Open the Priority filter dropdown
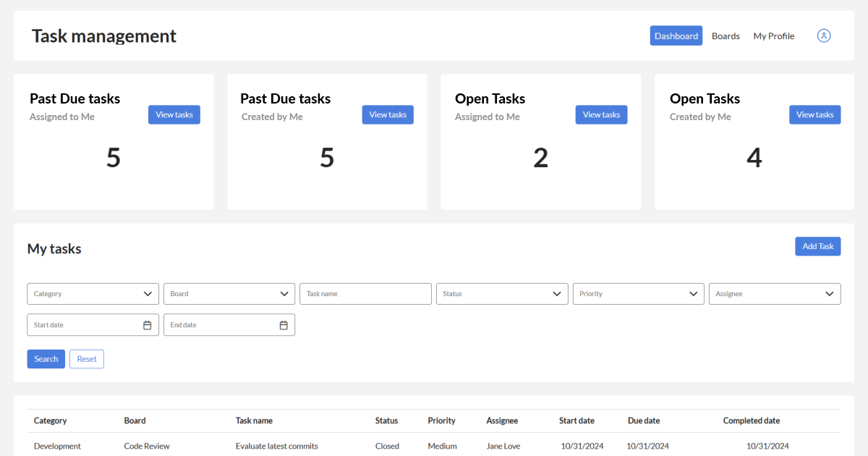 (x=638, y=293)
